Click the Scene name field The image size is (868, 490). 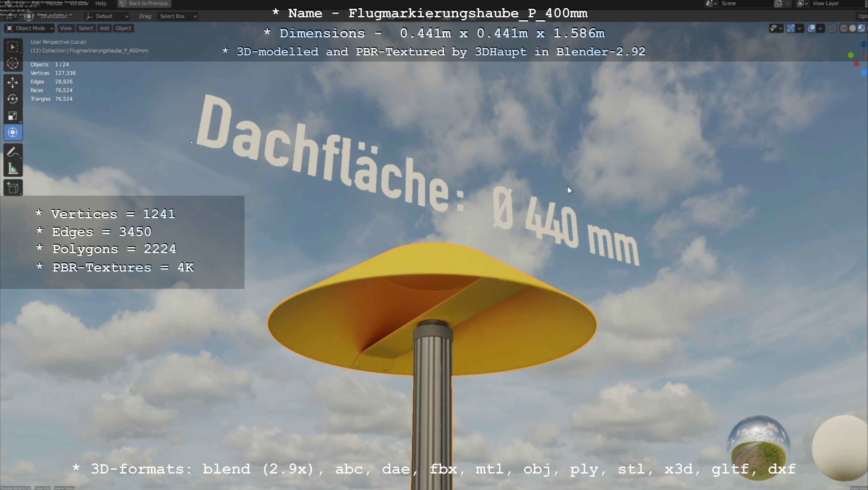pyautogui.click(x=746, y=3)
